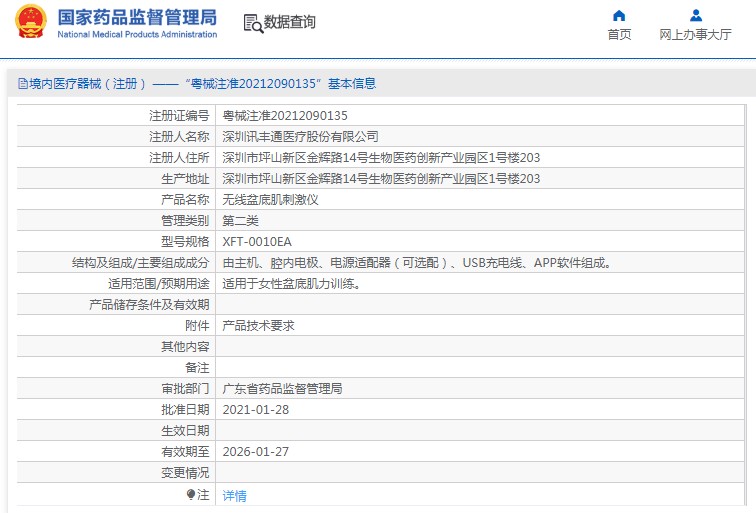Select model value XFT-0010EA
The image size is (756, 513).
[x=256, y=242]
